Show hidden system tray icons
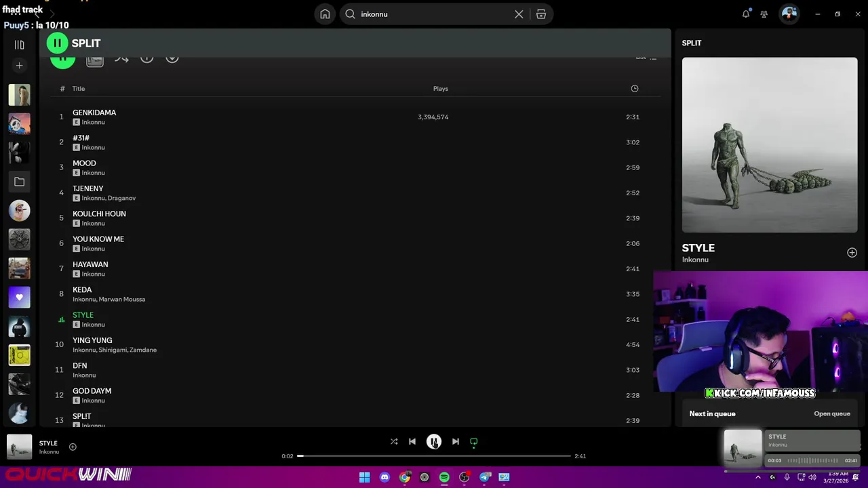The image size is (868, 488). 758,477
